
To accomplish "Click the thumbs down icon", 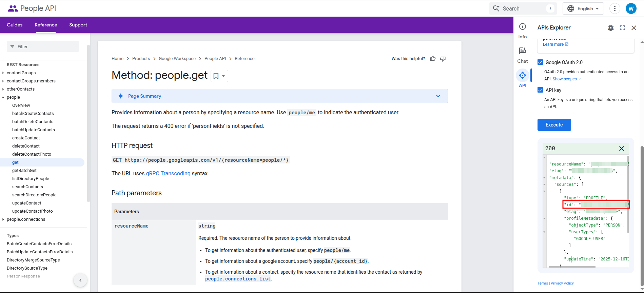I will click(443, 59).
